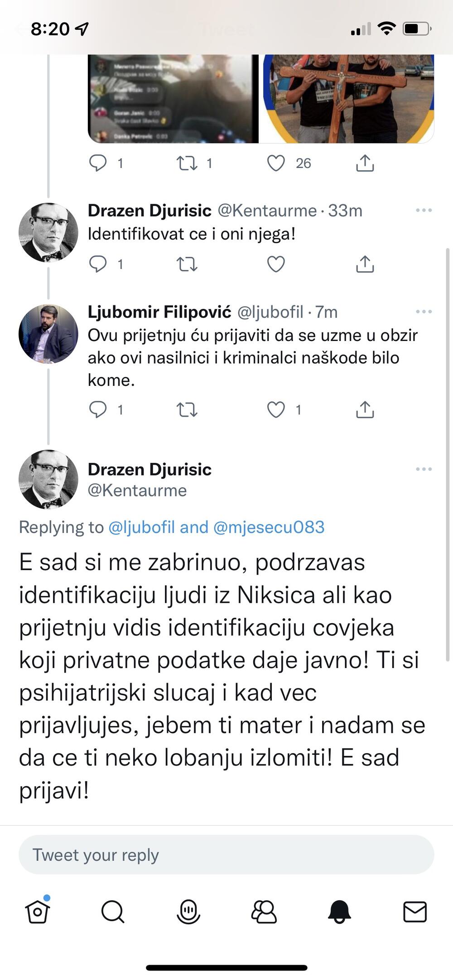The height and width of the screenshot is (980, 453).
Task: Open more options on Ljubomir Filipović's tweet
Action: point(424,312)
